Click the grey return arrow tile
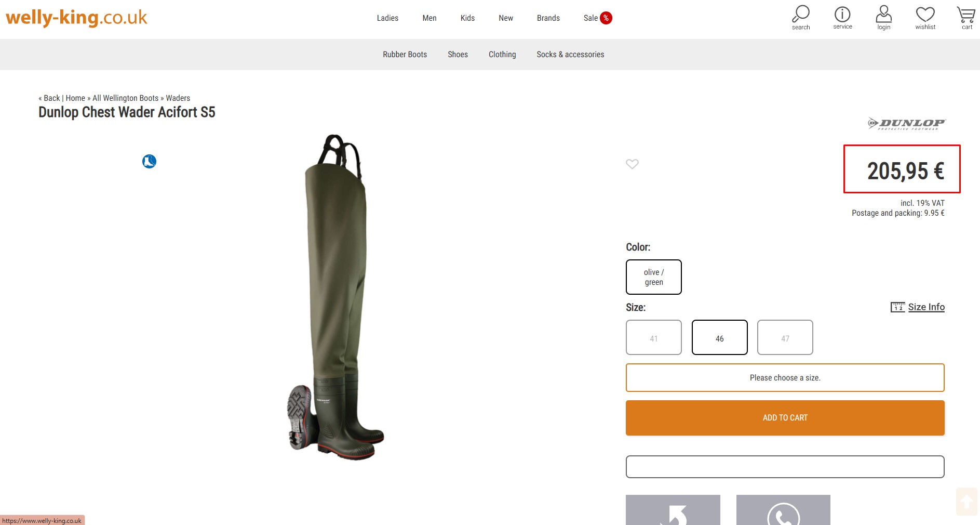Screen dimensions: 980x525 tap(673, 510)
